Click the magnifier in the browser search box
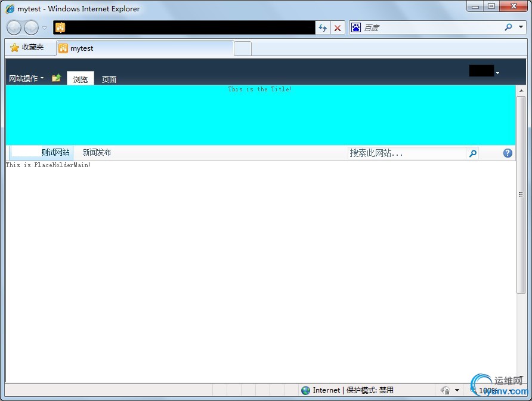The height and width of the screenshot is (401, 532). point(508,27)
